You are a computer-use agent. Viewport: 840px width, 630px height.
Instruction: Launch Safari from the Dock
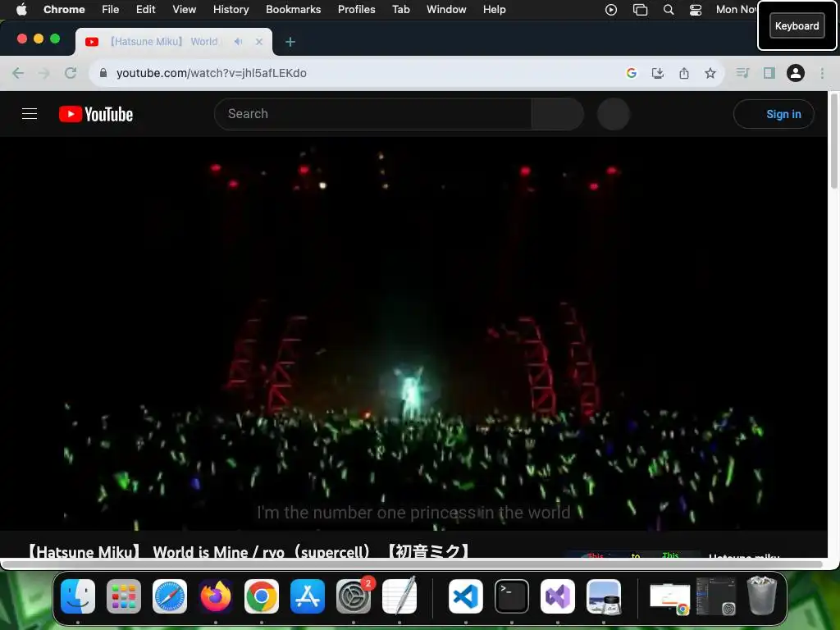pos(170,596)
